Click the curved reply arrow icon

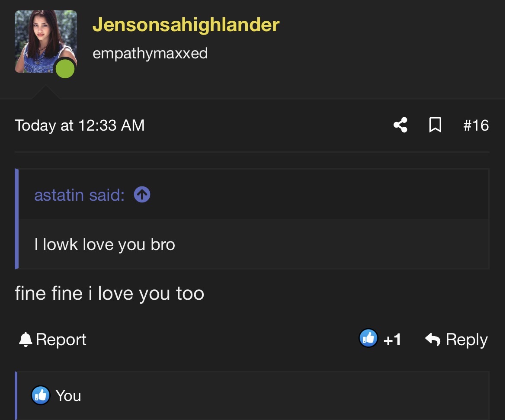point(432,340)
